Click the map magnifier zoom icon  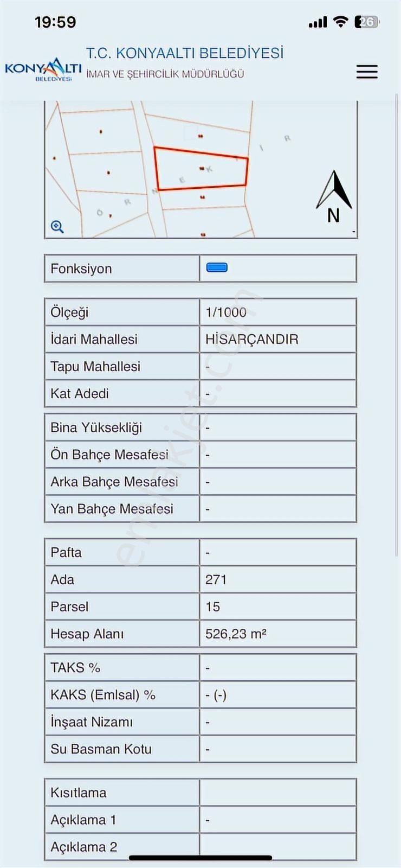[57, 226]
